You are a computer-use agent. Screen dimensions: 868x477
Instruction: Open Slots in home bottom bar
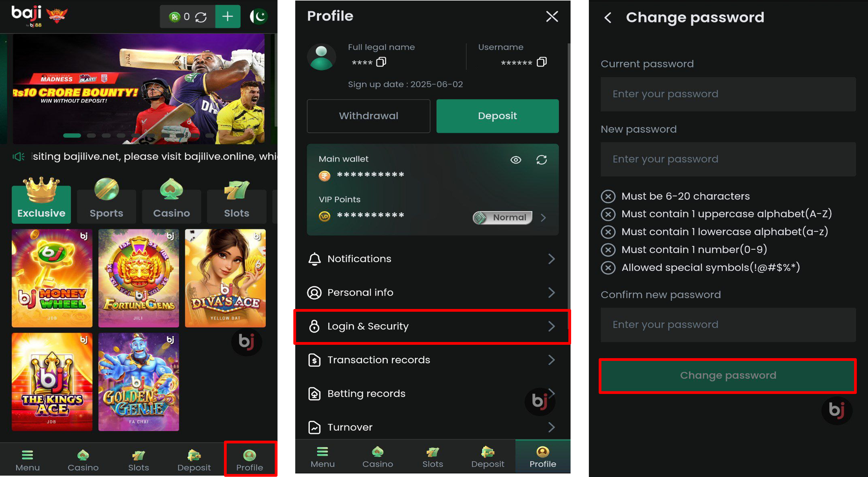138,461
